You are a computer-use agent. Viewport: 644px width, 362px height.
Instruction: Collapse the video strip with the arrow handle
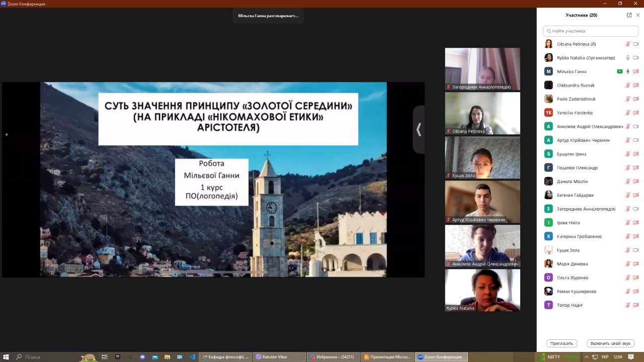click(419, 130)
